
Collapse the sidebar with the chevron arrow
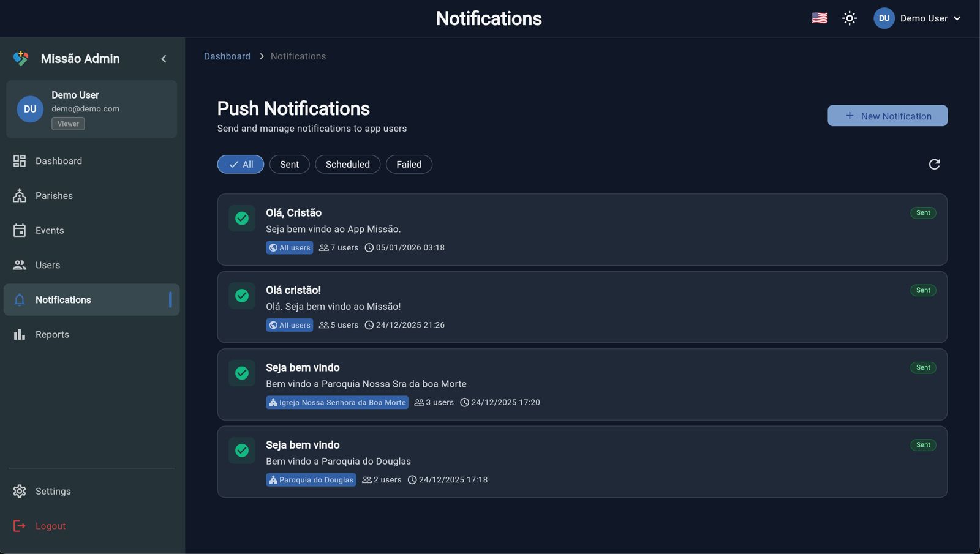point(164,58)
